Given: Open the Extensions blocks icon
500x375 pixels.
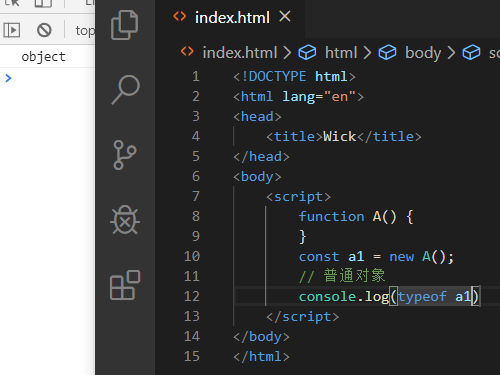Looking at the screenshot, I should [x=125, y=285].
